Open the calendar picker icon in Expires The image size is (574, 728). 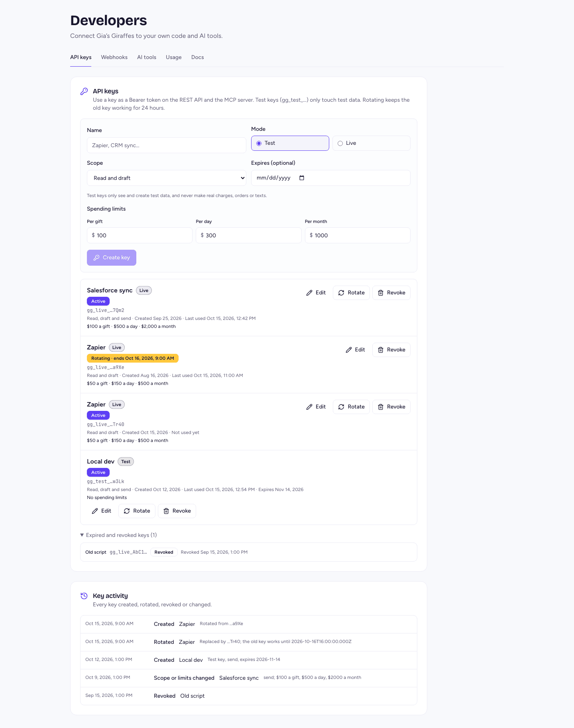point(302,178)
